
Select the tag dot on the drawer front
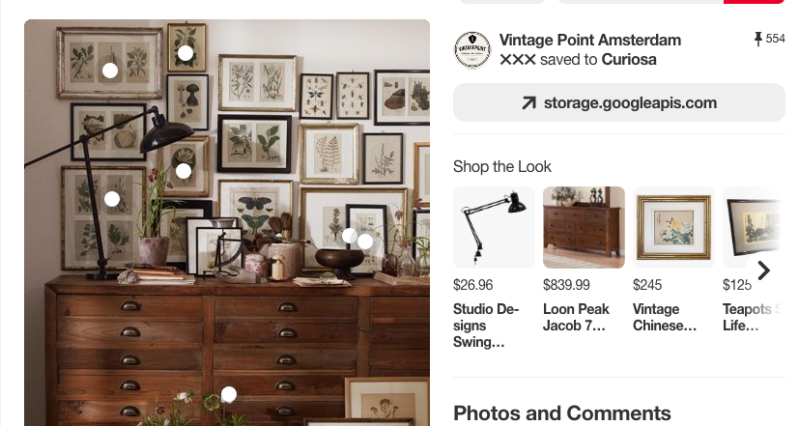pyautogui.click(x=229, y=394)
